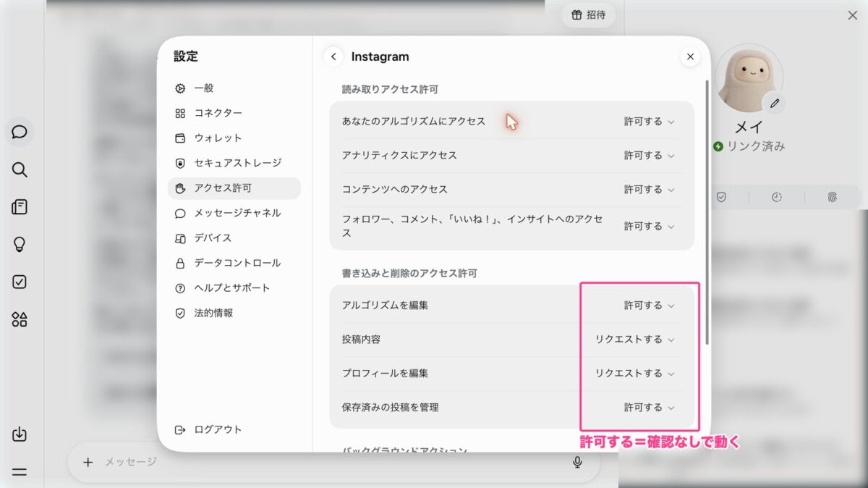Open dropdown for フォロワー、コメント insights access
Image resolution: width=868 pixels, height=488 pixels.
click(650, 227)
